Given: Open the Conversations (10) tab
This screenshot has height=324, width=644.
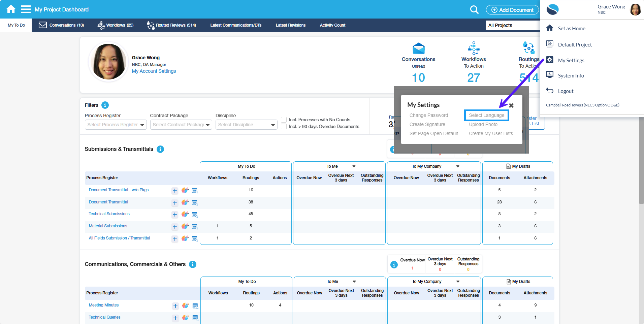Looking at the screenshot, I should [62, 25].
